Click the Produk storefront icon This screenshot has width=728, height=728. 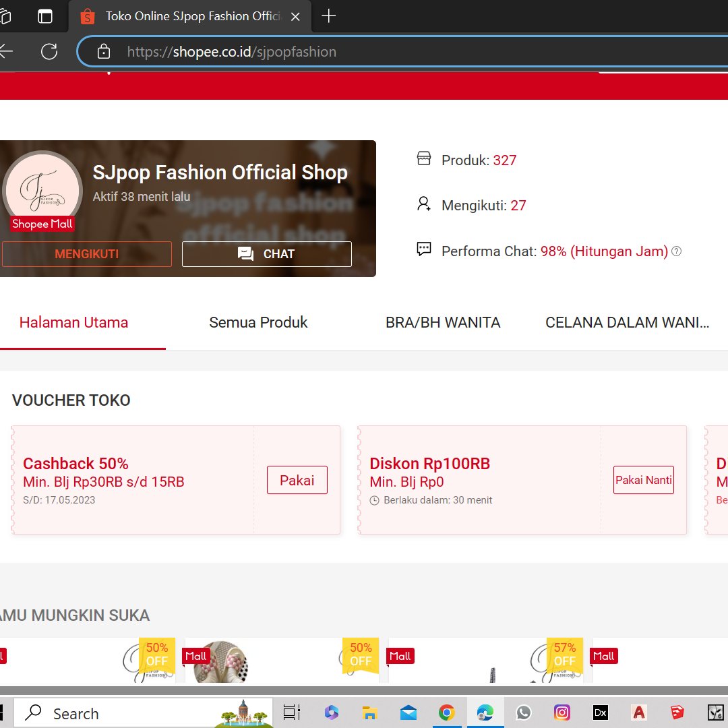(423, 158)
